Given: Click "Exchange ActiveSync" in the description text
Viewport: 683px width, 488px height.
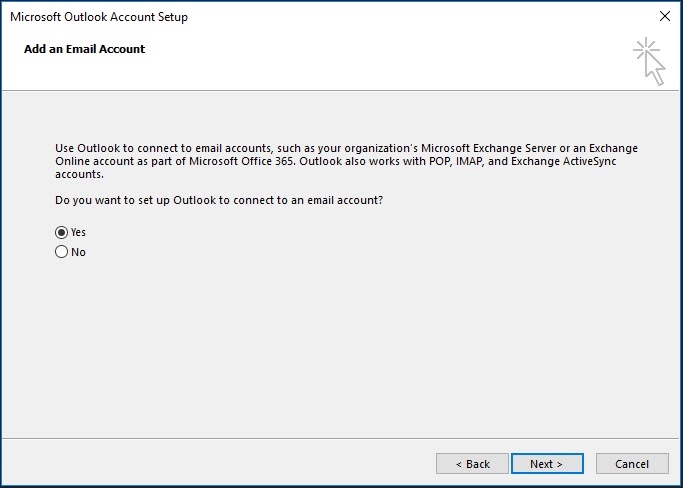Looking at the screenshot, I should coord(577,160).
